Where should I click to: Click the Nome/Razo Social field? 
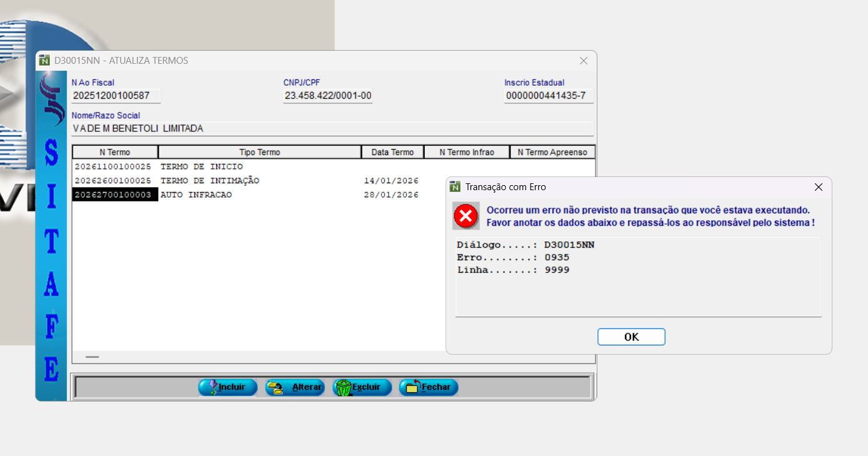pyautogui.click(x=332, y=128)
